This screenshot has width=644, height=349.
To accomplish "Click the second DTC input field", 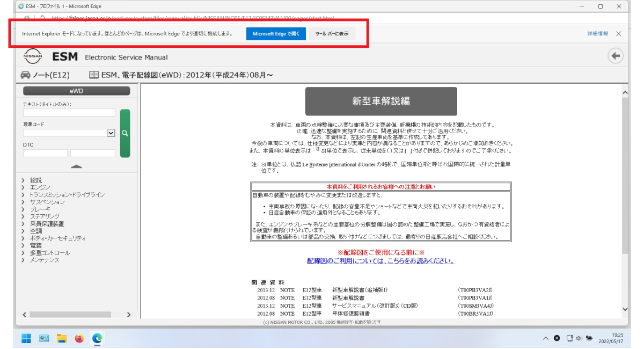I will tap(93, 153).
